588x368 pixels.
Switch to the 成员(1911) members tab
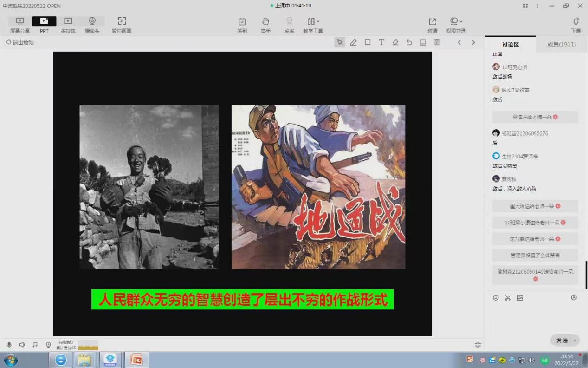pos(562,45)
